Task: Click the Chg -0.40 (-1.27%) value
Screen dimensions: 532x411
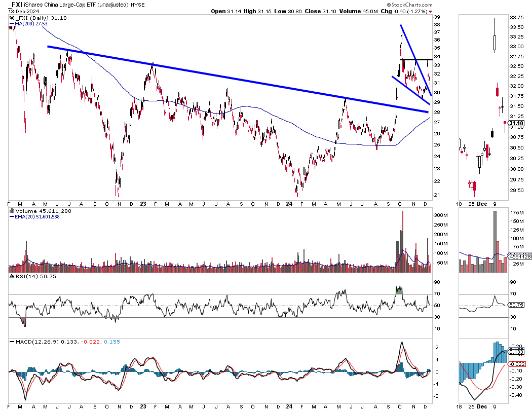Action: (x=404, y=11)
